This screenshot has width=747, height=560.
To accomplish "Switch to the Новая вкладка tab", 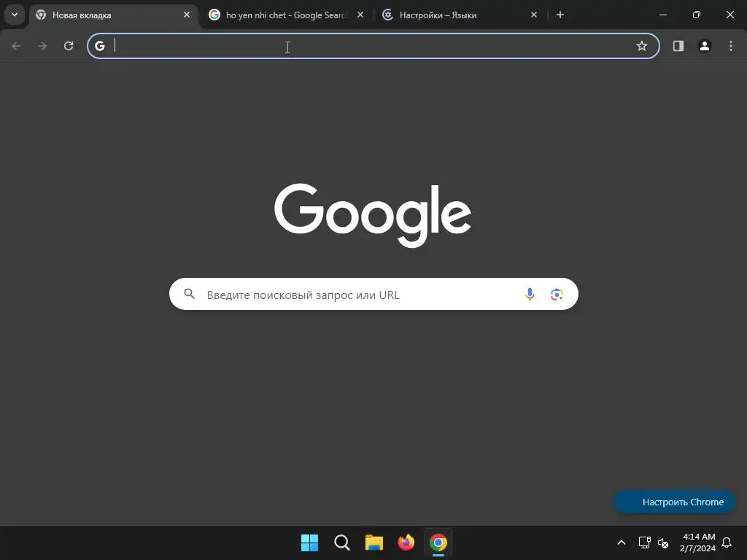I will tap(113, 15).
